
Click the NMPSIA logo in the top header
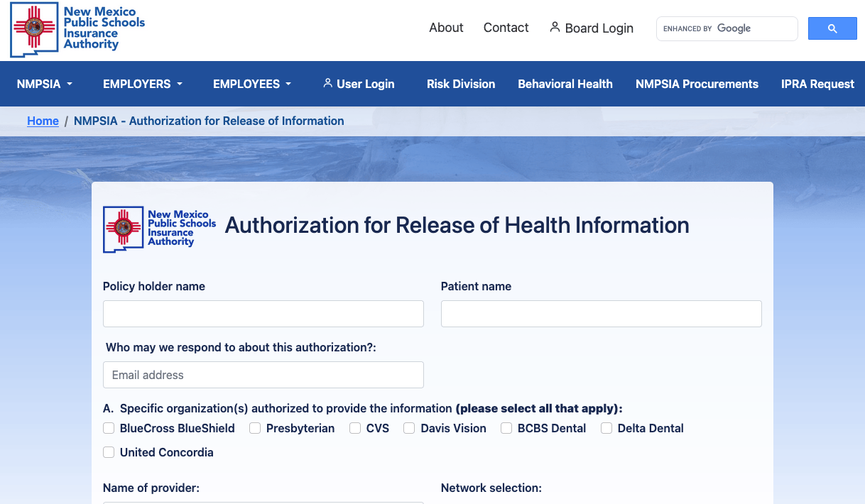point(77,29)
